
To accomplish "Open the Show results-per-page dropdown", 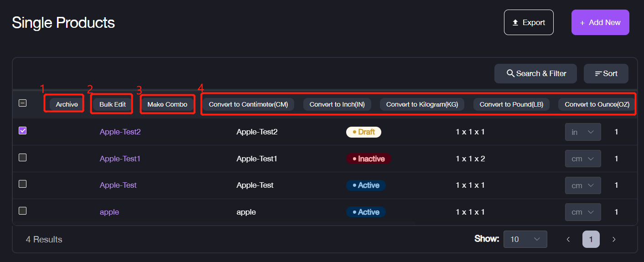I will (x=525, y=239).
